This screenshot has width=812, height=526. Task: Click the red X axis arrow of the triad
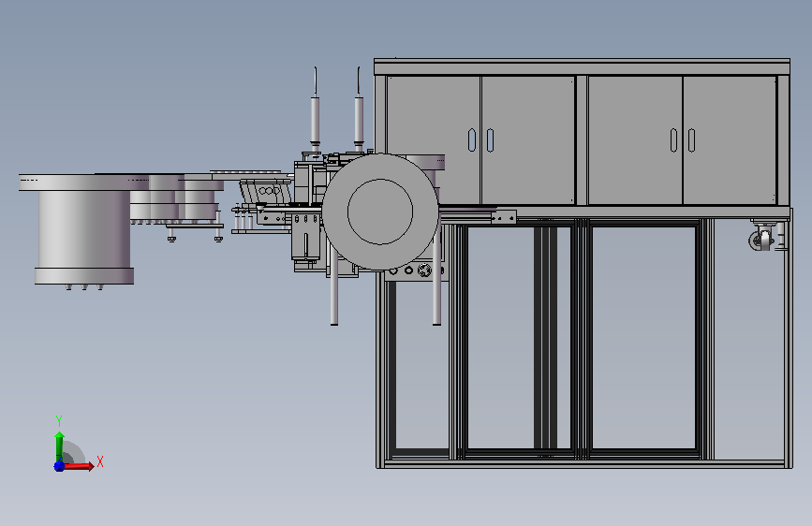point(78,466)
